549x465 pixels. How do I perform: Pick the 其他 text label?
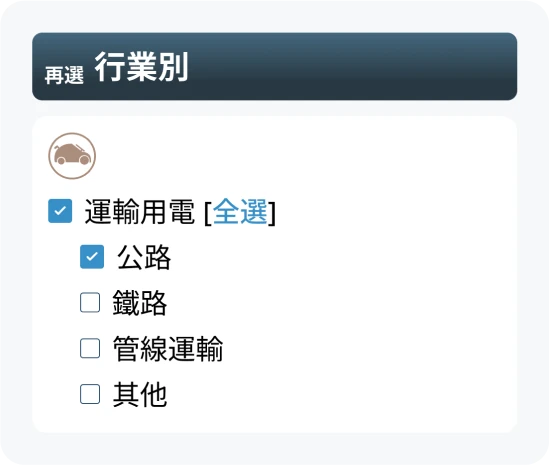[x=140, y=394]
